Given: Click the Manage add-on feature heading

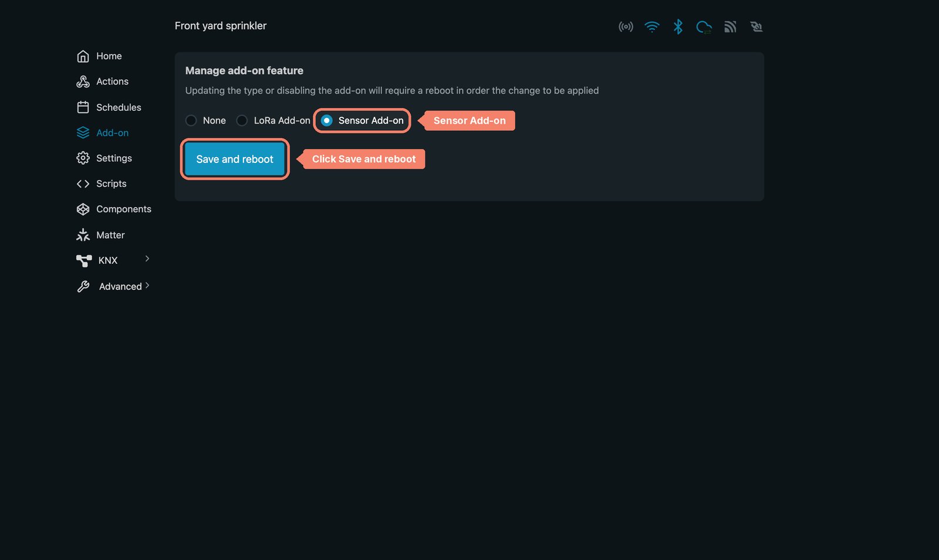Looking at the screenshot, I should pyautogui.click(x=244, y=70).
